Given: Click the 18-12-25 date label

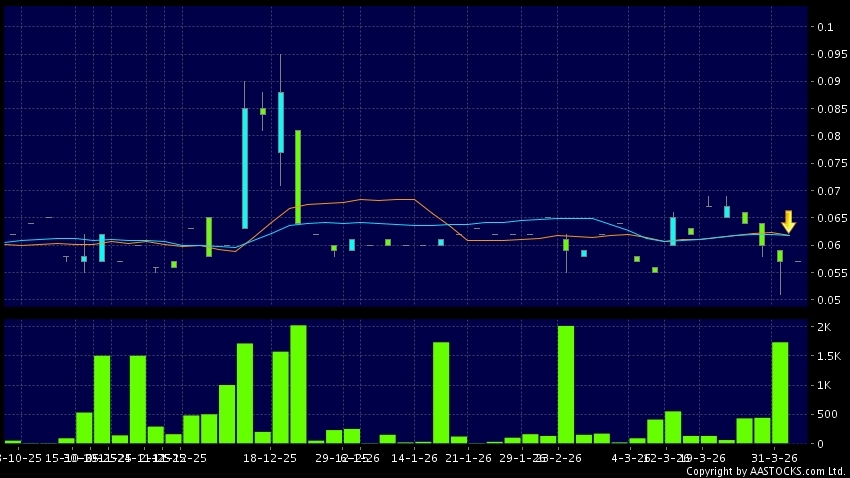Looking at the screenshot, I should pos(270,458).
